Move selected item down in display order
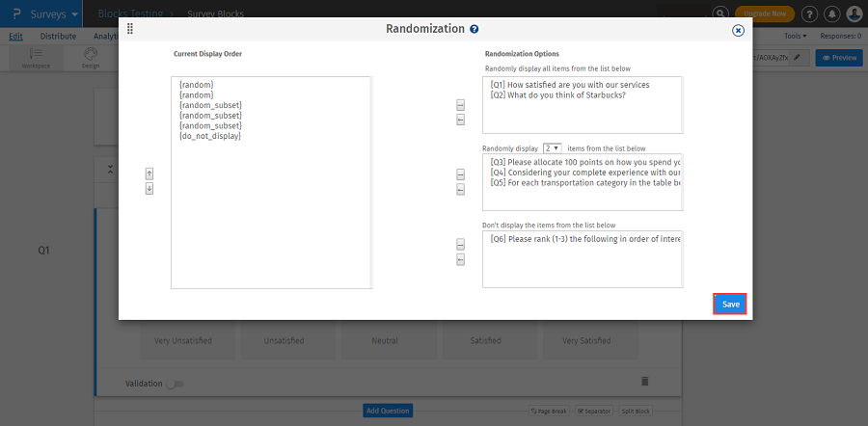The height and width of the screenshot is (426, 868). (x=149, y=189)
